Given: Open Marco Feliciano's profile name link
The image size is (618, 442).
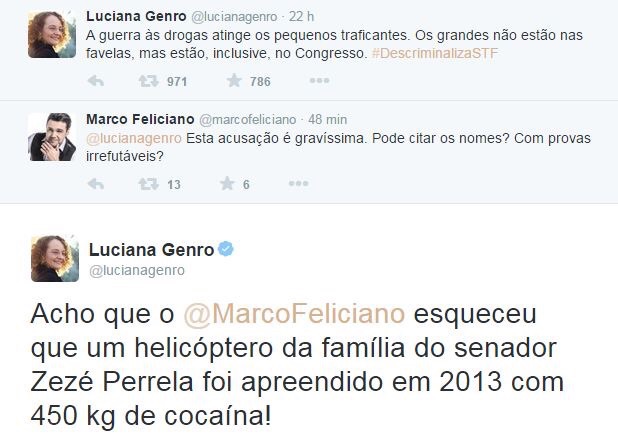Looking at the screenshot, I should tap(140, 120).
